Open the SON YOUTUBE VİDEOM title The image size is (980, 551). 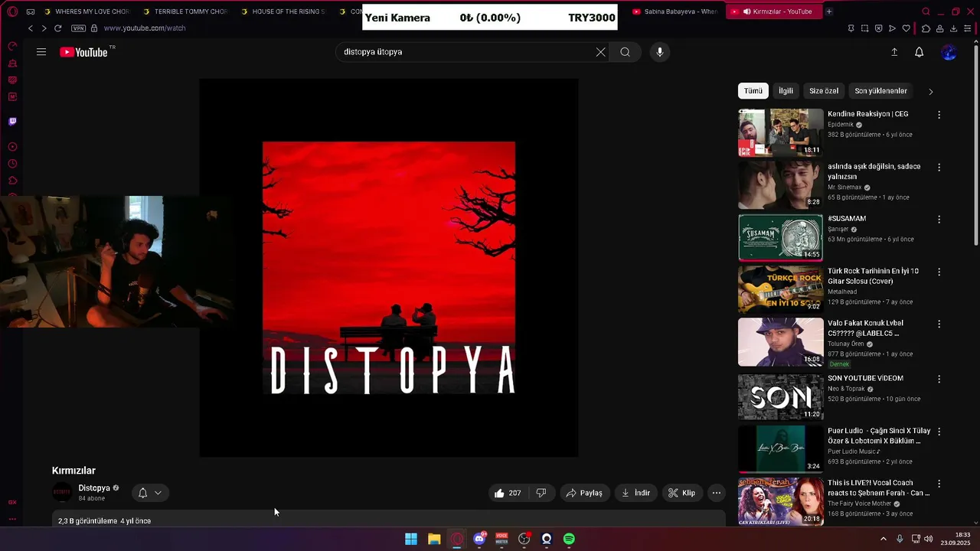tap(865, 378)
